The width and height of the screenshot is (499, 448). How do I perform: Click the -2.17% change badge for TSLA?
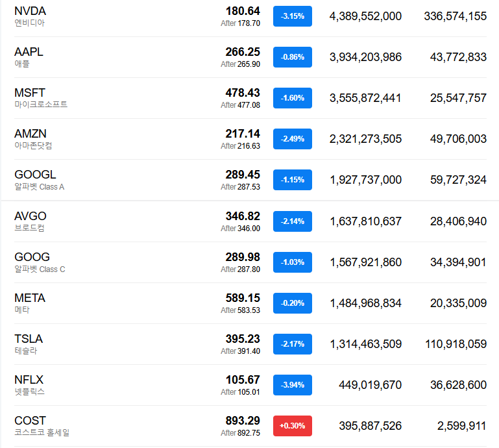point(293,344)
